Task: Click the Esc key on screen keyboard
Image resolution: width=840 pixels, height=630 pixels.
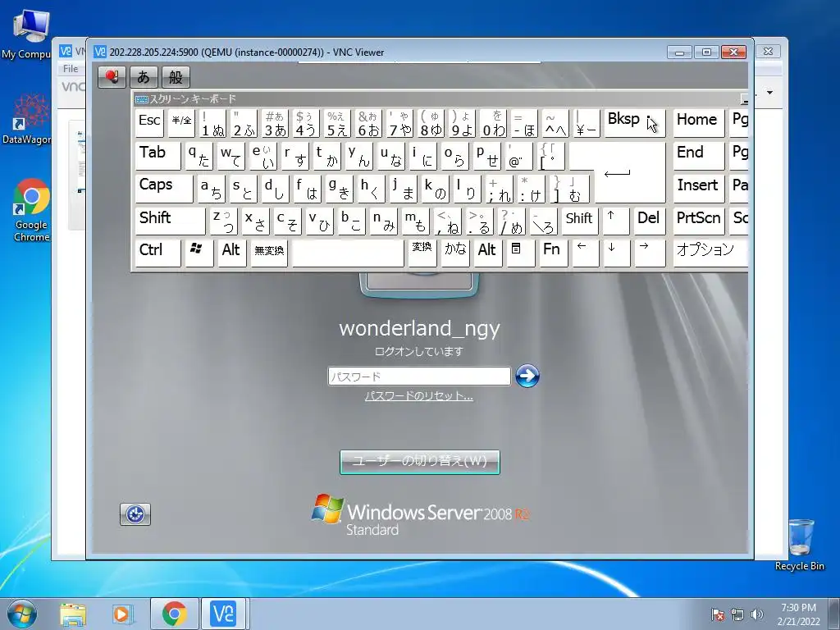Action: coord(149,123)
